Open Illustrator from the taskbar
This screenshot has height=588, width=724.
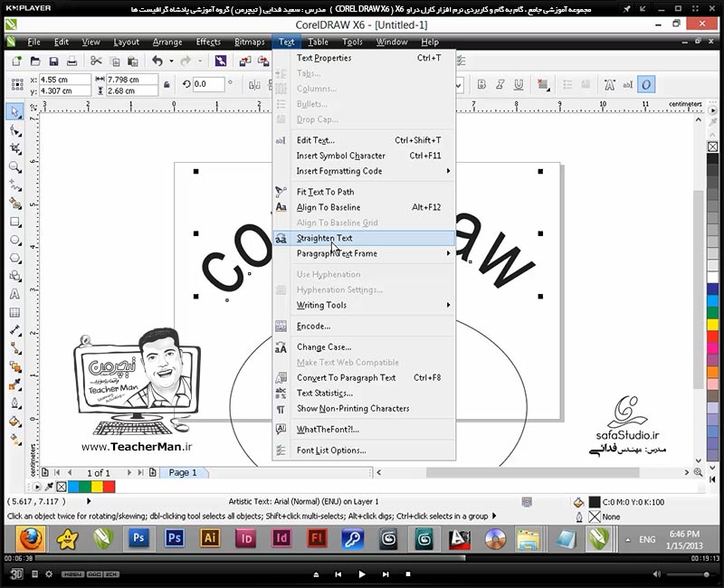pos(210,538)
